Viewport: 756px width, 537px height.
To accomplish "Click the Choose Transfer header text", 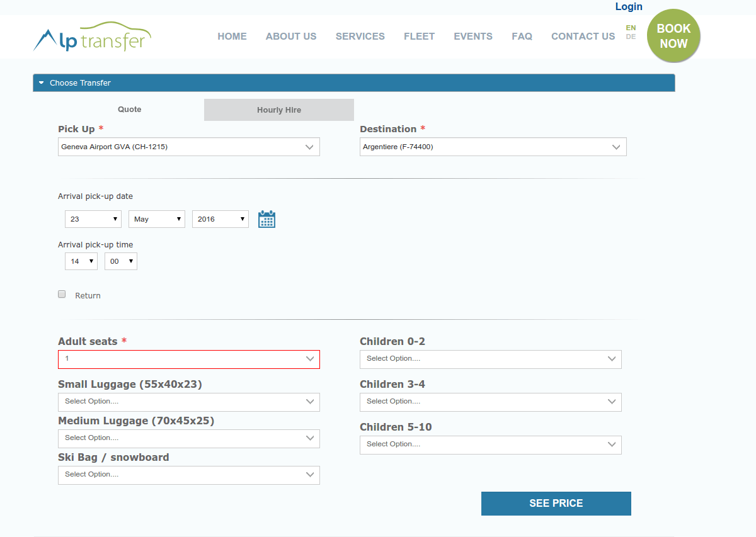I will click(80, 83).
